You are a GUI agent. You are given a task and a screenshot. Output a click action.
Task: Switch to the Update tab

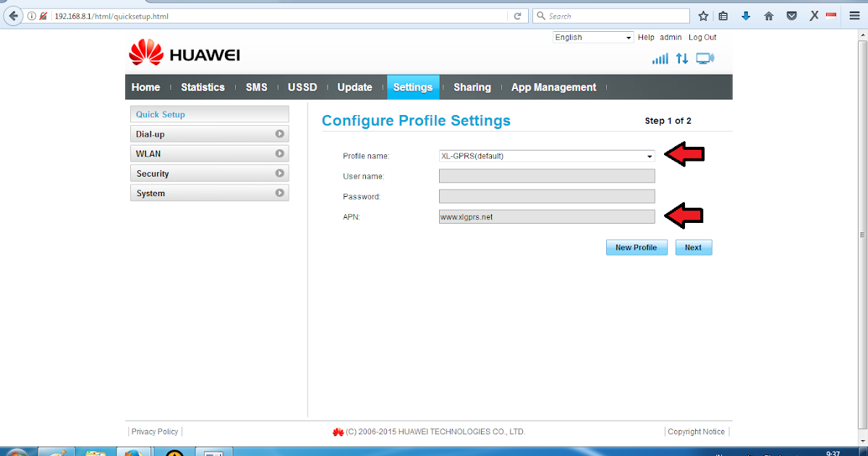click(x=354, y=87)
